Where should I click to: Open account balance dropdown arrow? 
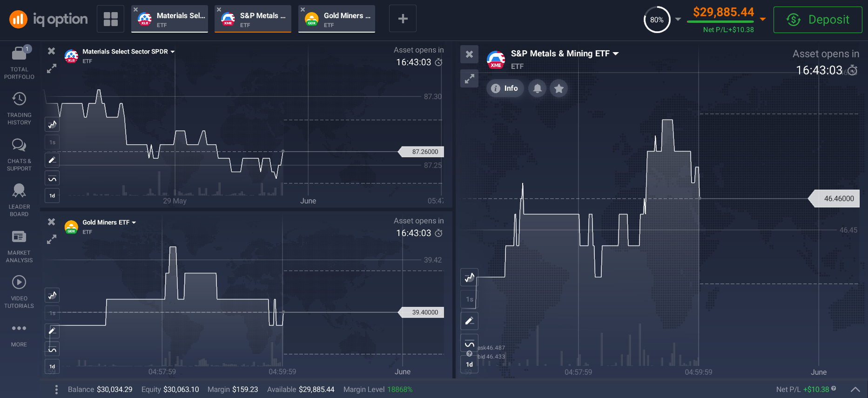tap(763, 19)
